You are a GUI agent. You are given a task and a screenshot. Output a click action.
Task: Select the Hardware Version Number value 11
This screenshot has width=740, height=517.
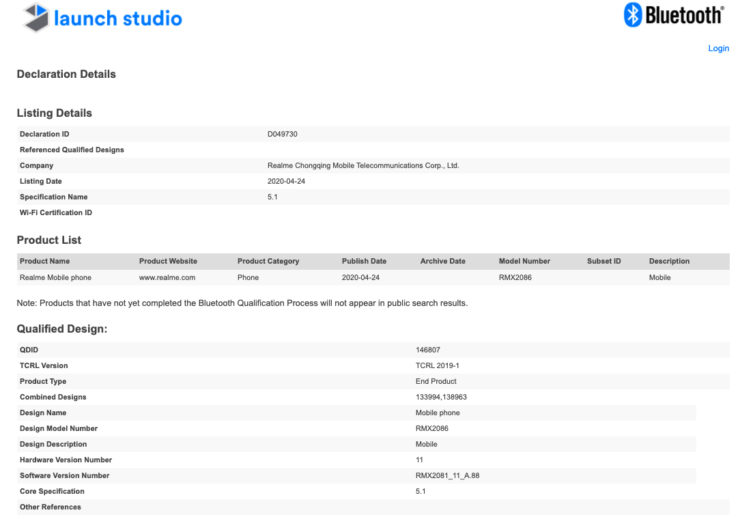419,460
